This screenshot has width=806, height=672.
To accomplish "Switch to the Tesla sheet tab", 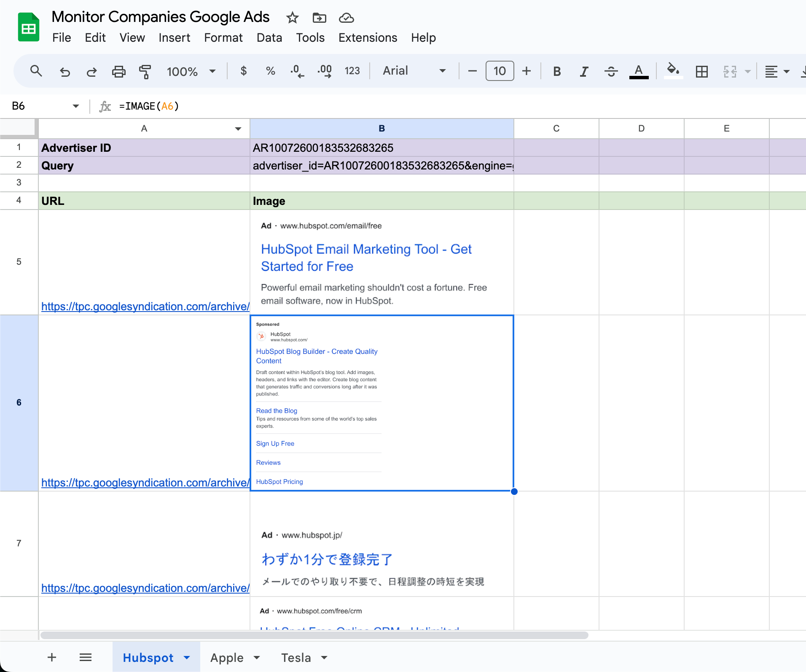I will pos(296,658).
